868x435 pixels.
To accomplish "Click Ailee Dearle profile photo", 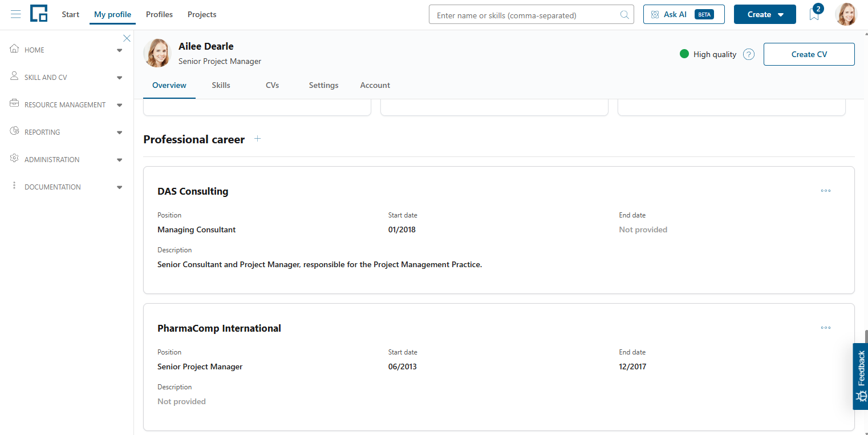I will click(157, 53).
